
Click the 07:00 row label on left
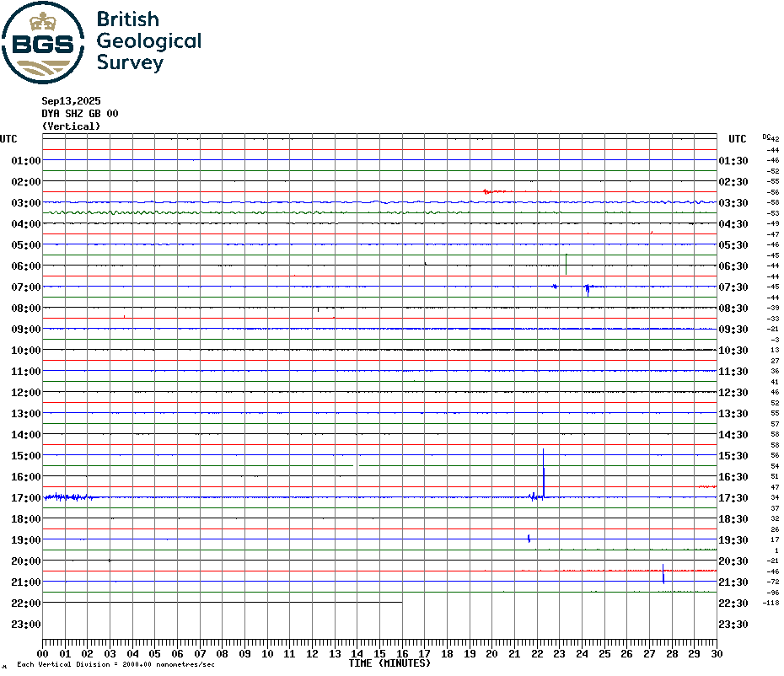coord(26,287)
